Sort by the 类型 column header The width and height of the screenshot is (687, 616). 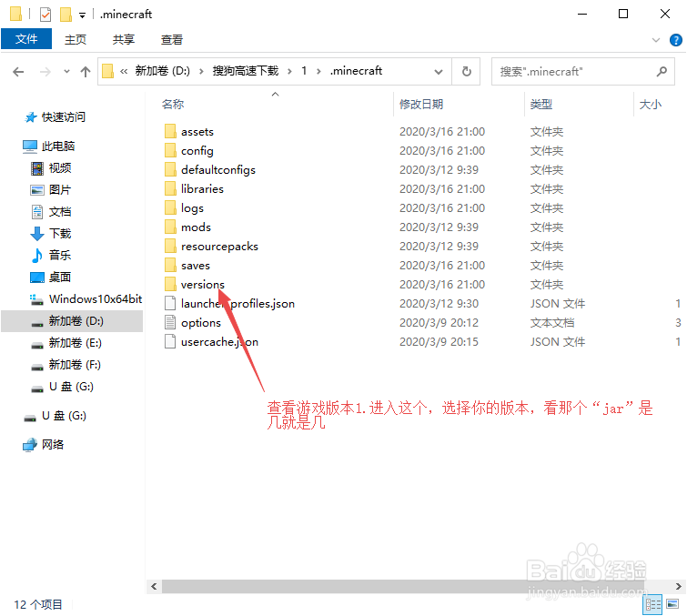pyautogui.click(x=541, y=105)
